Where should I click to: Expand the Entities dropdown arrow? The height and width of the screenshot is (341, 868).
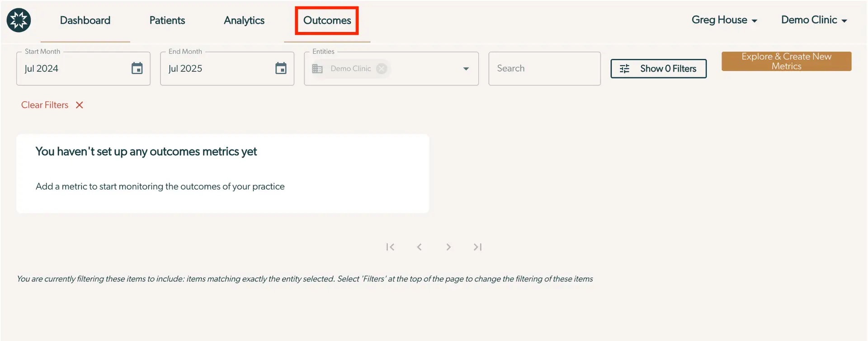pos(466,69)
